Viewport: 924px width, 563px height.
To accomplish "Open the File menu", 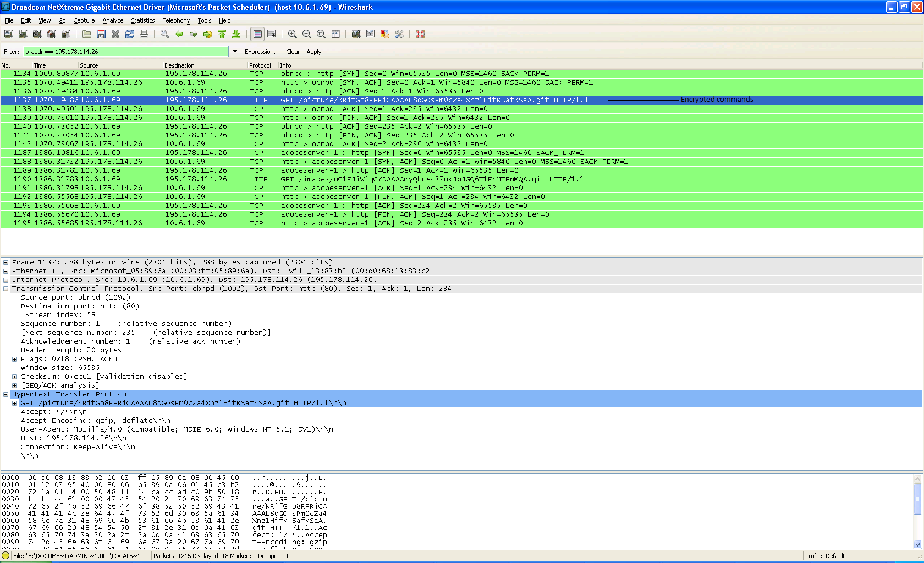I will 9,20.
